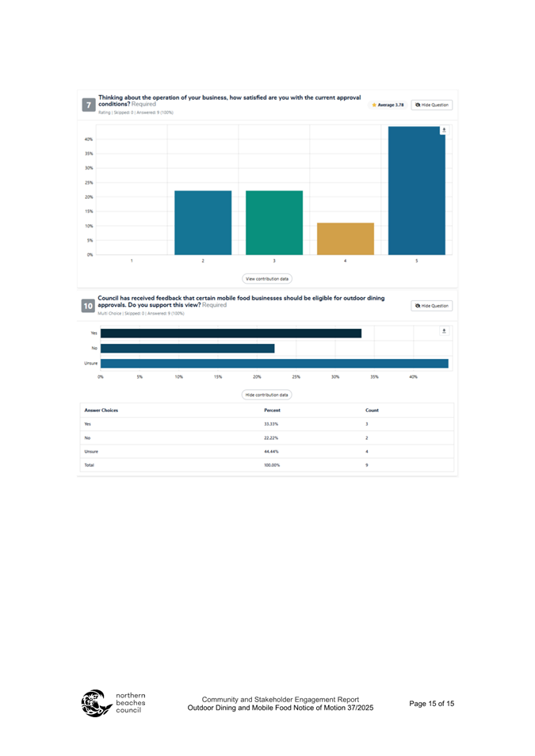
Task: Click the question 7 number badge
Action: coord(88,105)
